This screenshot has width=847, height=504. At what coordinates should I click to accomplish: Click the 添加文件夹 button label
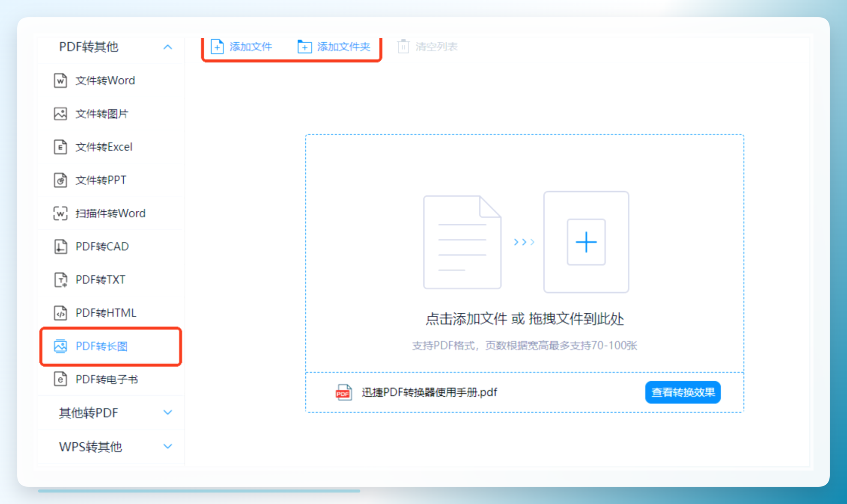(x=343, y=47)
